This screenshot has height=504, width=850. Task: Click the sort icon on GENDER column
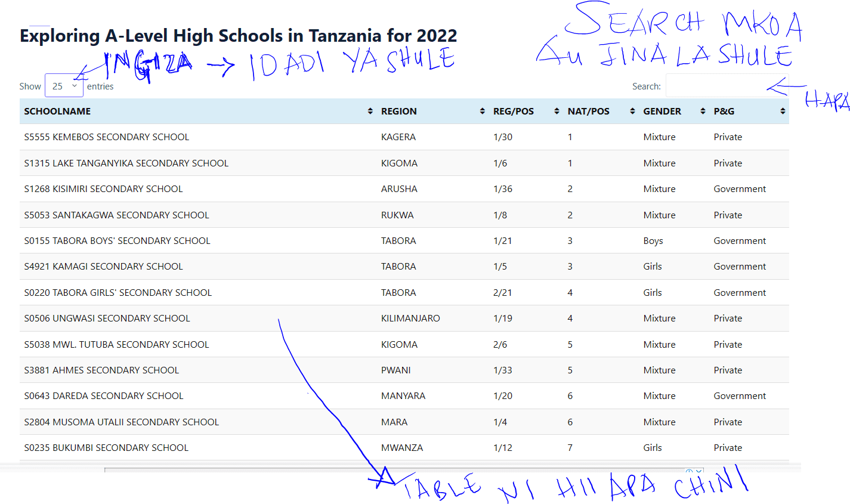(x=701, y=111)
